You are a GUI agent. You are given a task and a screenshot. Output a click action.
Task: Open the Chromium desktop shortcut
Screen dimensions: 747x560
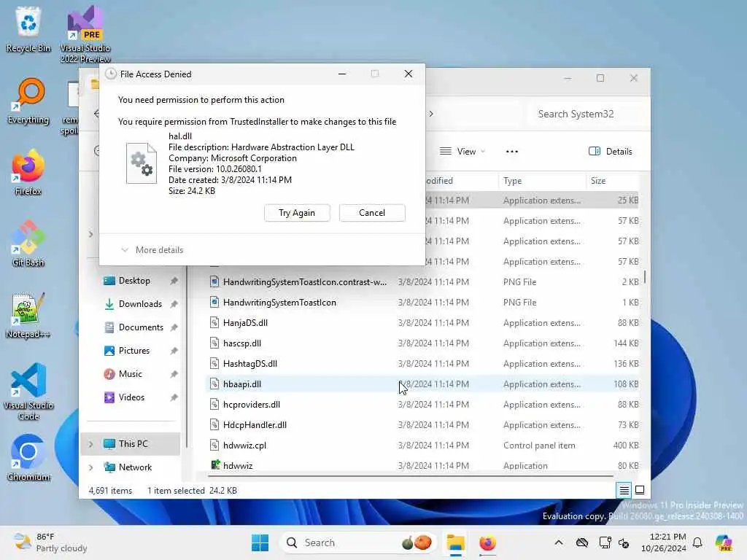pyautogui.click(x=28, y=458)
